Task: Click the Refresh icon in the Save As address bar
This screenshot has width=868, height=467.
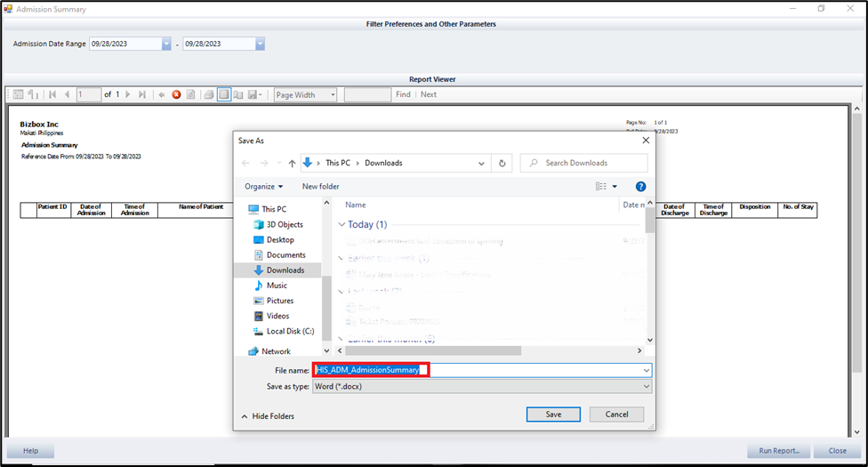Action: (x=502, y=163)
